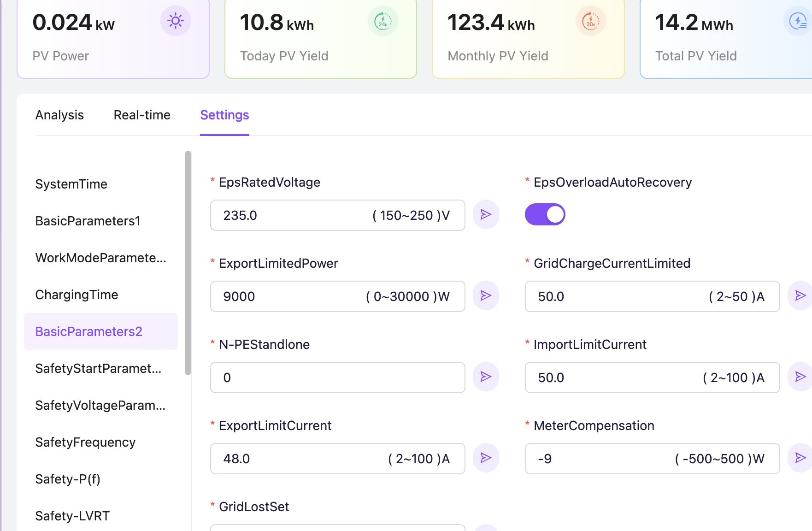The width and height of the screenshot is (812, 531).
Task: Submit the N-PEStandlone value
Action: [486, 377]
